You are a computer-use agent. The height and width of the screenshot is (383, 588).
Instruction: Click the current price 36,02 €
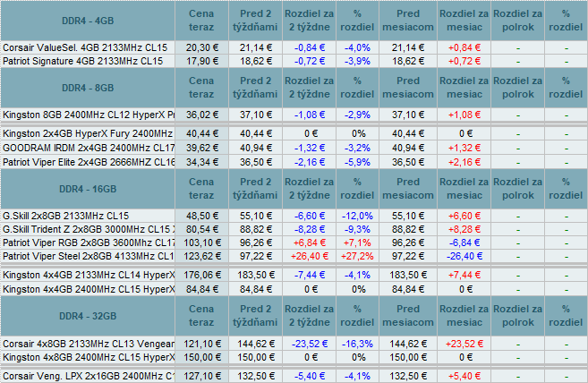tap(202, 115)
